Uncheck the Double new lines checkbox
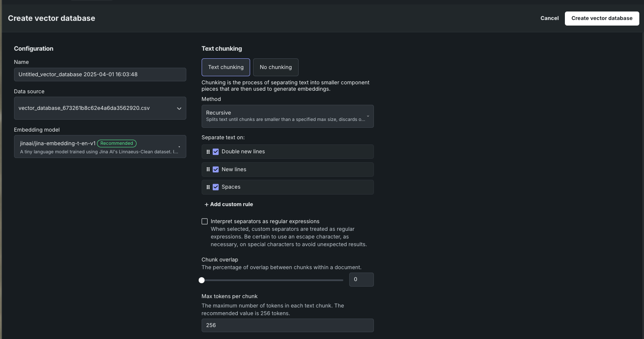 click(216, 152)
